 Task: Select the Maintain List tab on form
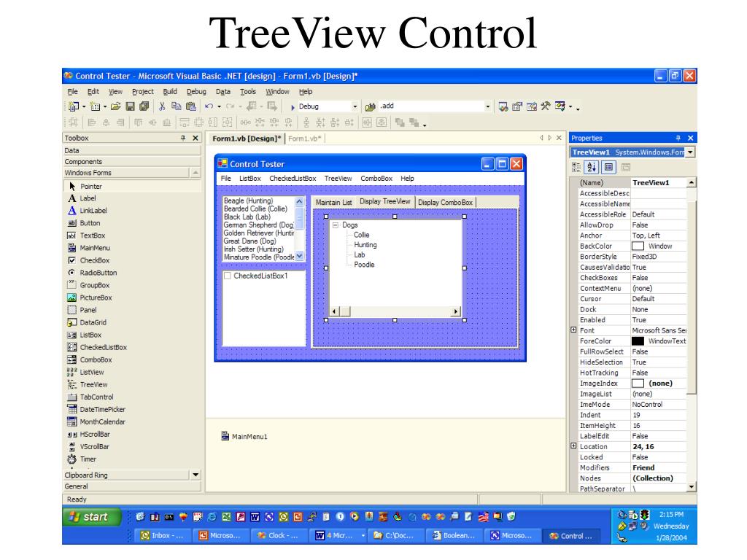click(333, 203)
